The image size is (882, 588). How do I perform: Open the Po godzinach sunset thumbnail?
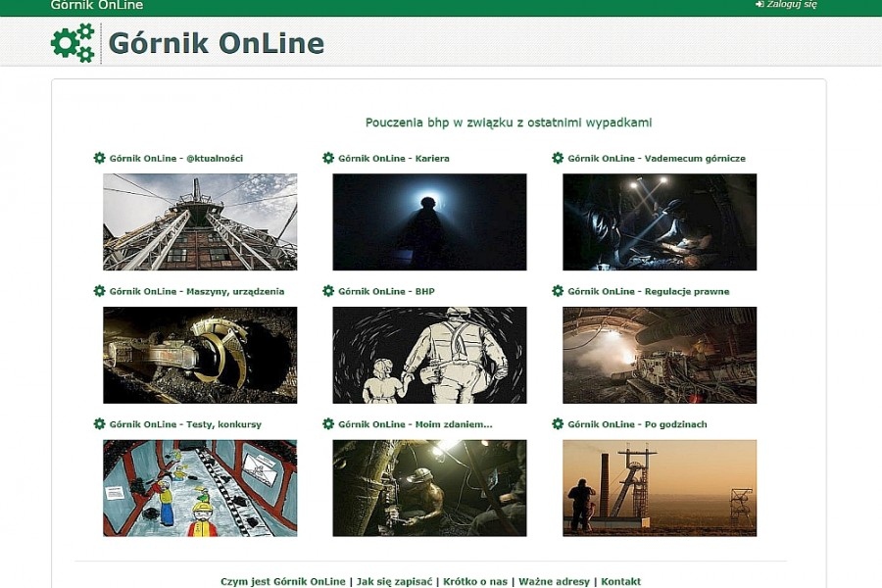point(659,488)
